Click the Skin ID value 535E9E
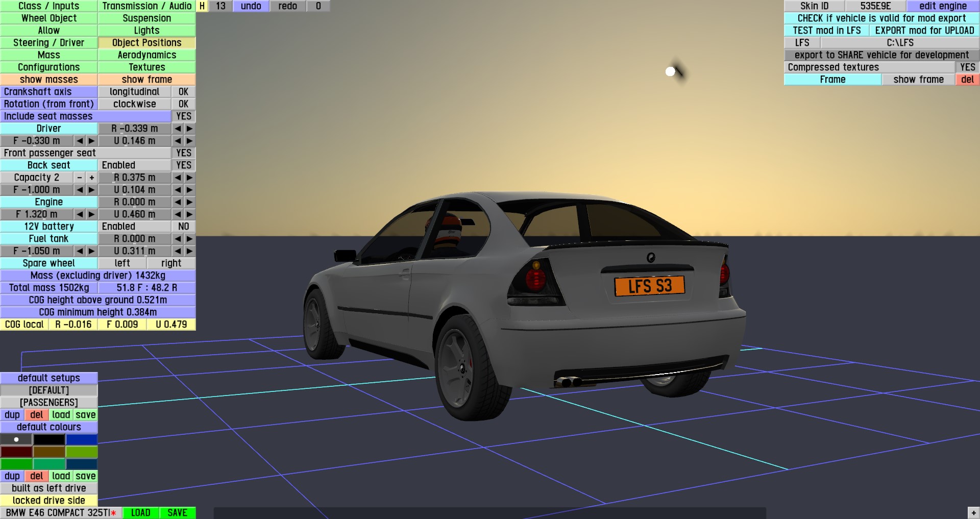This screenshot has width=980, height=519. tap(876, 6)
